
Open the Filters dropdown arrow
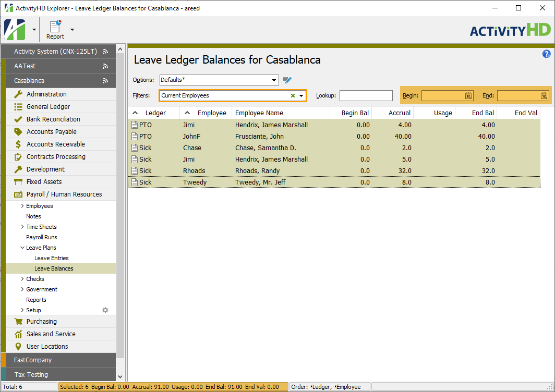[x=301, y=96]
